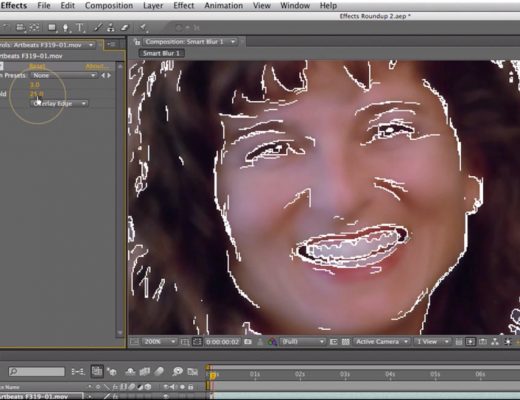Image resolution: width=520 pixels, height=400 pixels.
Task: Select the Clone Stamp tool
Action: coord(111,28)
